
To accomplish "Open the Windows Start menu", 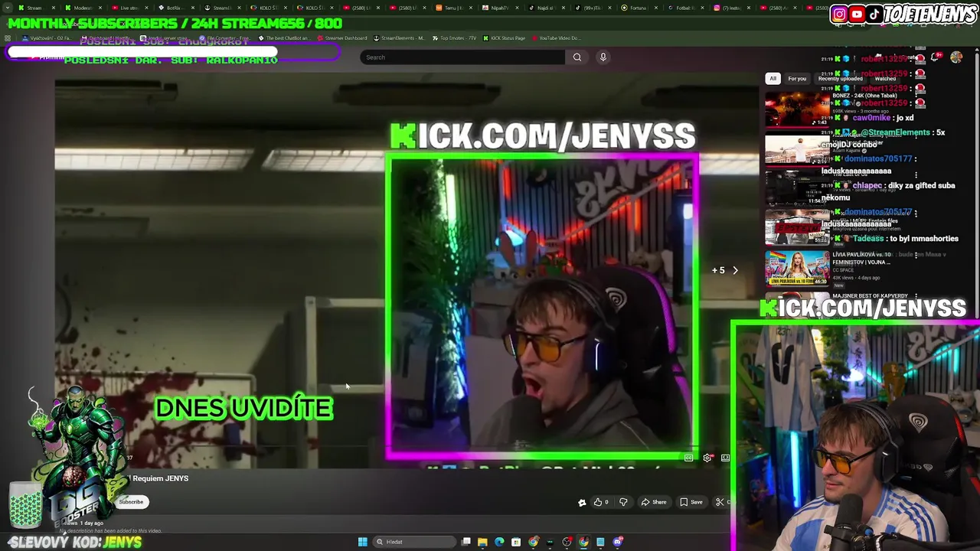I will tap(363, 542).
